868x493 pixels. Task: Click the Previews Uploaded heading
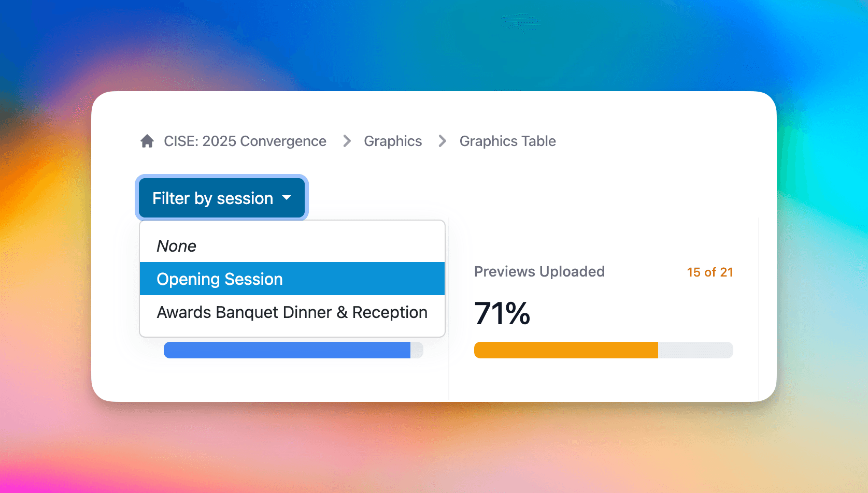click(539, 271)
